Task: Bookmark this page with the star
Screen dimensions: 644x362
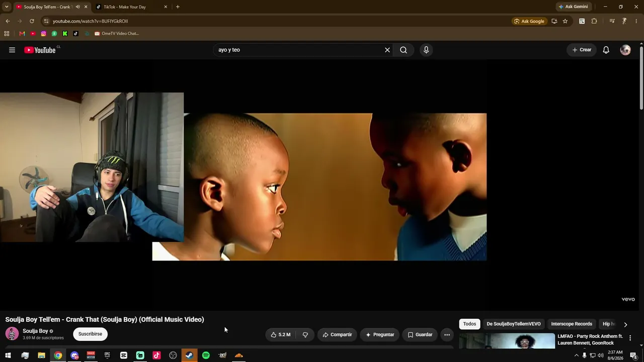Action: [565, 21]
